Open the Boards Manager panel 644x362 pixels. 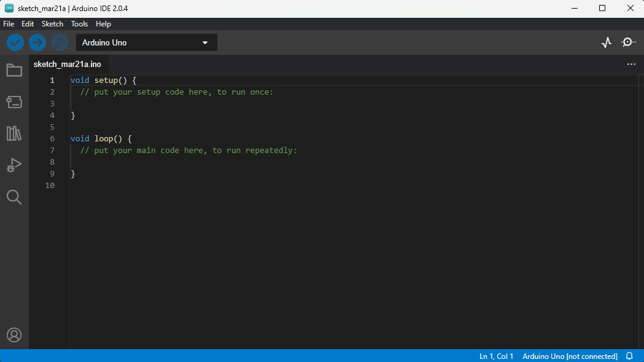[14, 102]
